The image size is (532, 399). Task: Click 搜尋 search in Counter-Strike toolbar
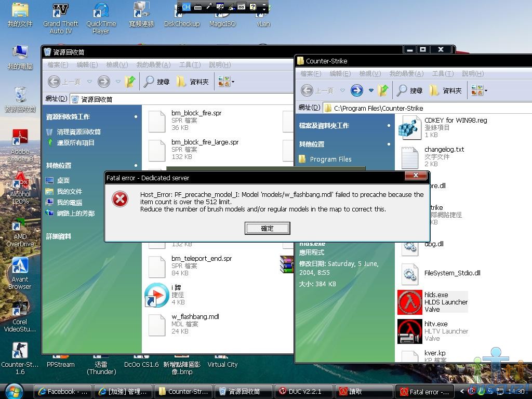click(x=410, y=90)
